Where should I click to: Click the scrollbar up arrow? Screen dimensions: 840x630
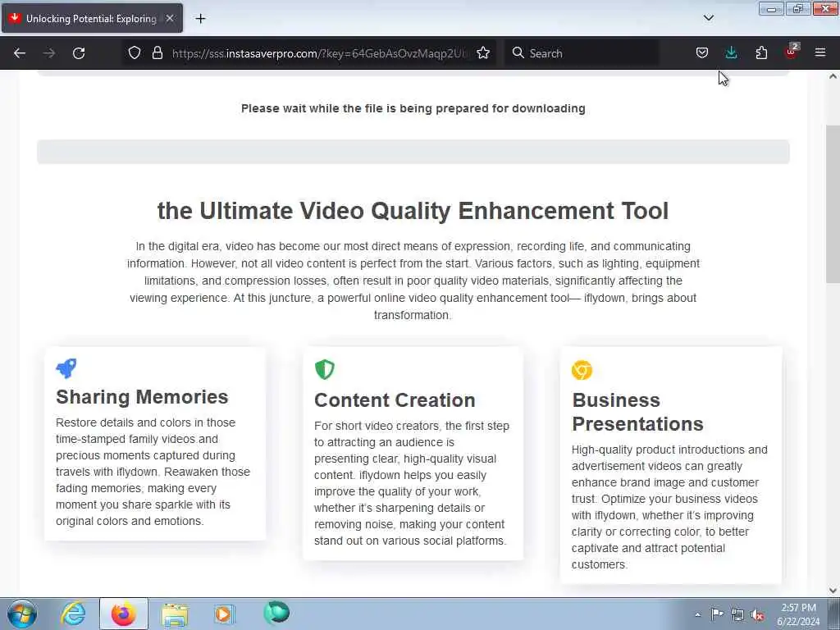[x=833, y=76]
